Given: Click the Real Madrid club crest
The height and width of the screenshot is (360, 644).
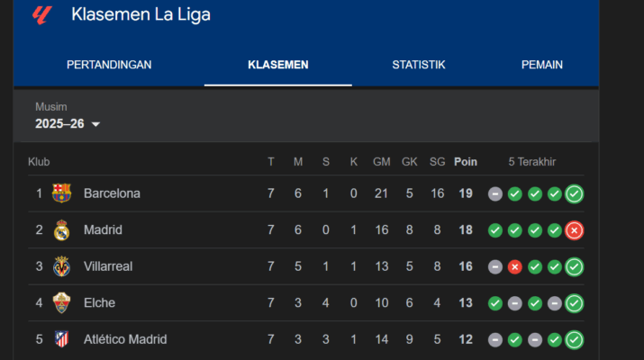Looking at the screenshot, I should [61, 230].
